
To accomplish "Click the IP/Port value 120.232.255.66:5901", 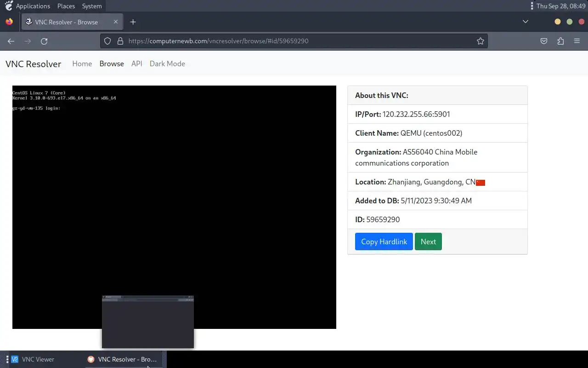I will pyautogui.click(x=416, y=114).
